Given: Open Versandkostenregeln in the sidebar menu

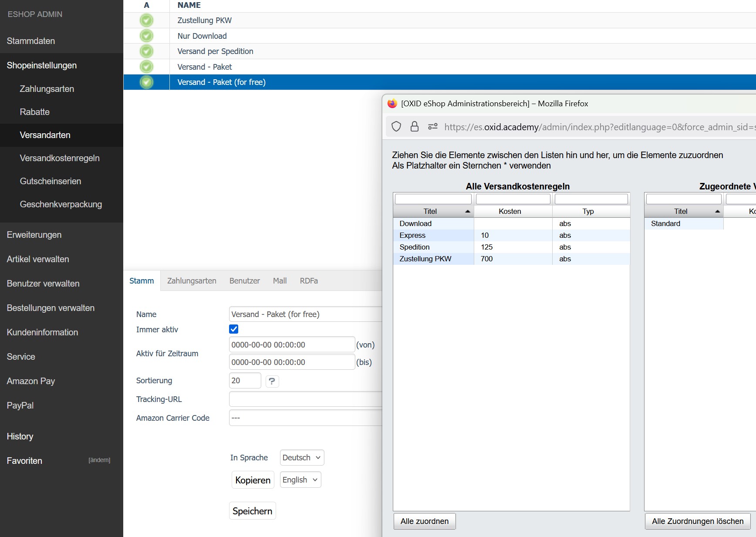Looking at the screenshot, I should [x=60, y=158].
